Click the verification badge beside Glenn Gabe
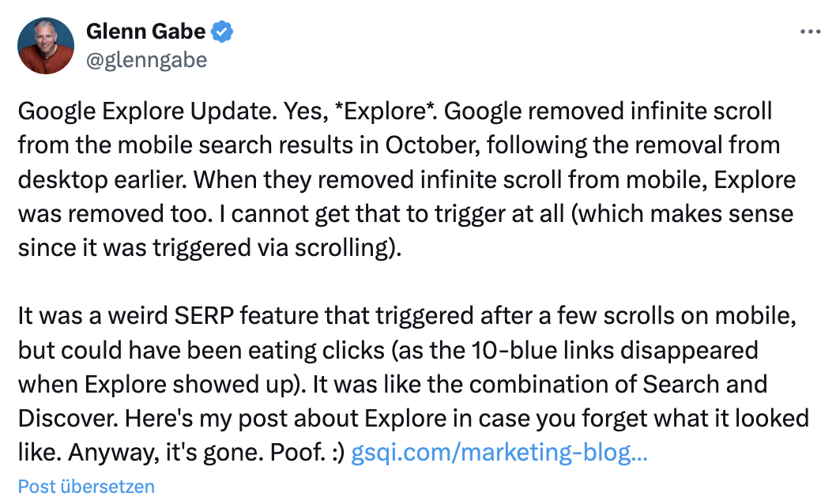This screenshot has height=504, width=836. [222, 32]
